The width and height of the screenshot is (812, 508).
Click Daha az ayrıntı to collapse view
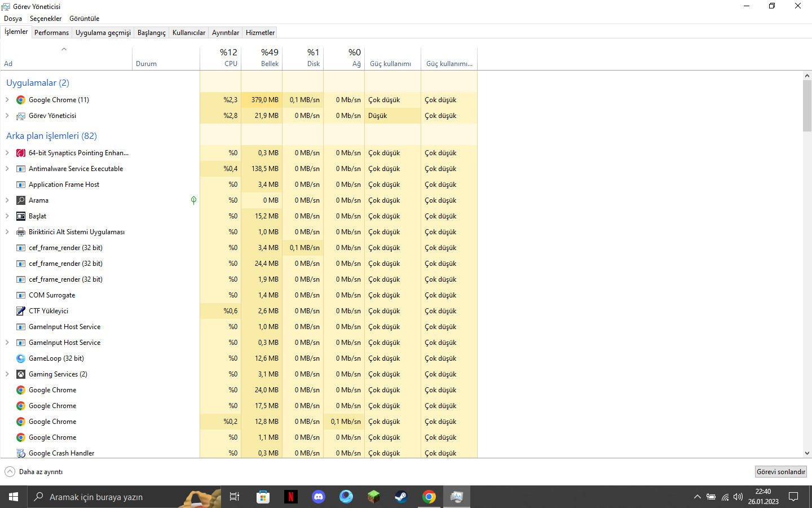[x=34, y=472]
